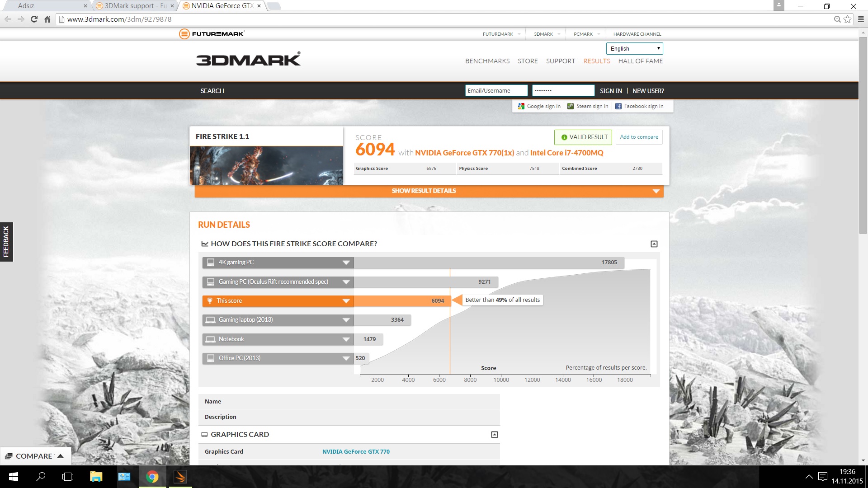The image size is (868, 488).
Task: Open Task View on the taskbar
Action: (x=68, y=477)
